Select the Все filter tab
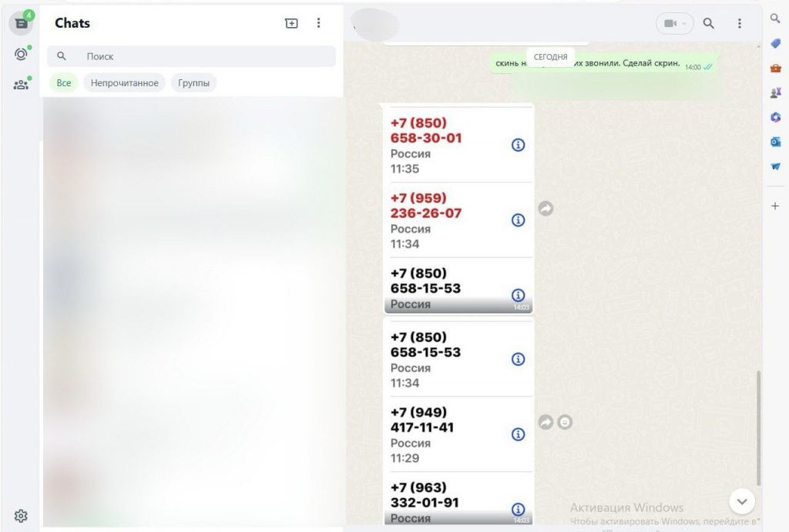Screen dimensions: 789x532 point(64,83)
